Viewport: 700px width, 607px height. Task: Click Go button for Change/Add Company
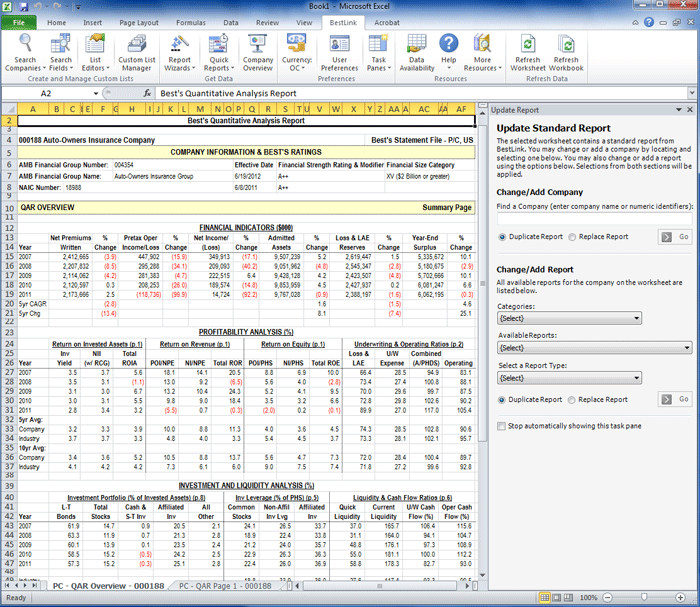tap(675, 237)
